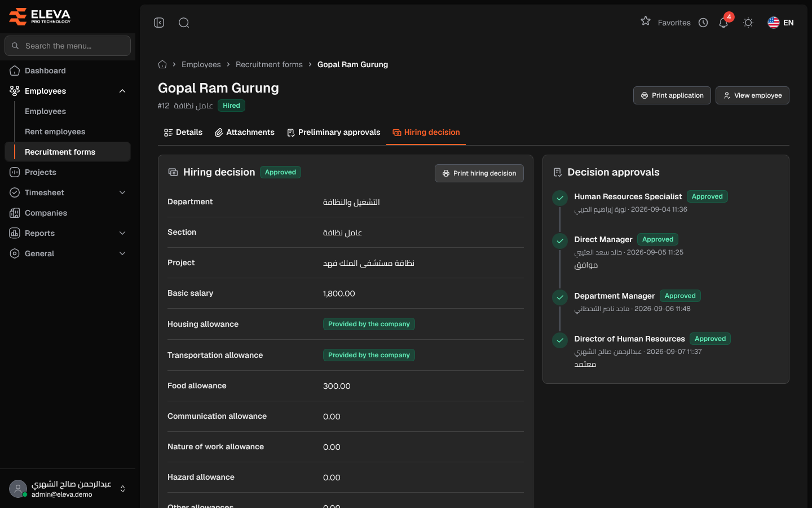Toggle light/dark theme sun icon
This screenshot has height=508, width=812.
748,23
